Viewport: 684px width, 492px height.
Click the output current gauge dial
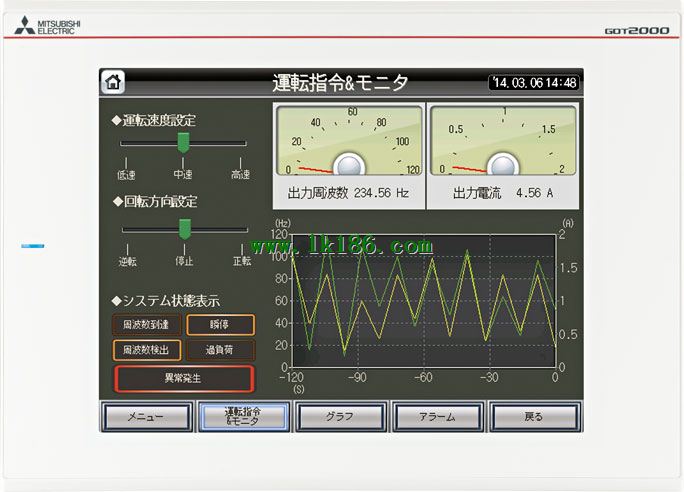pyautogui.click(x=503, y=141)
